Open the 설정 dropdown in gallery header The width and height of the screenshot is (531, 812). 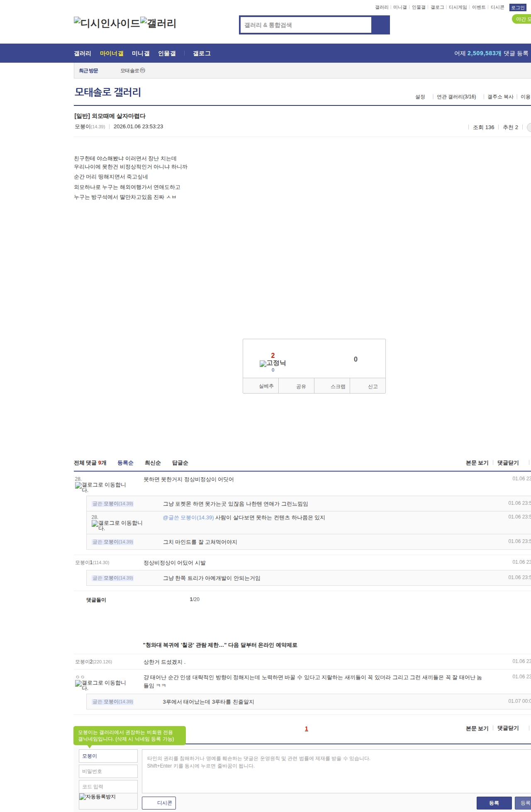click(420, 97)
